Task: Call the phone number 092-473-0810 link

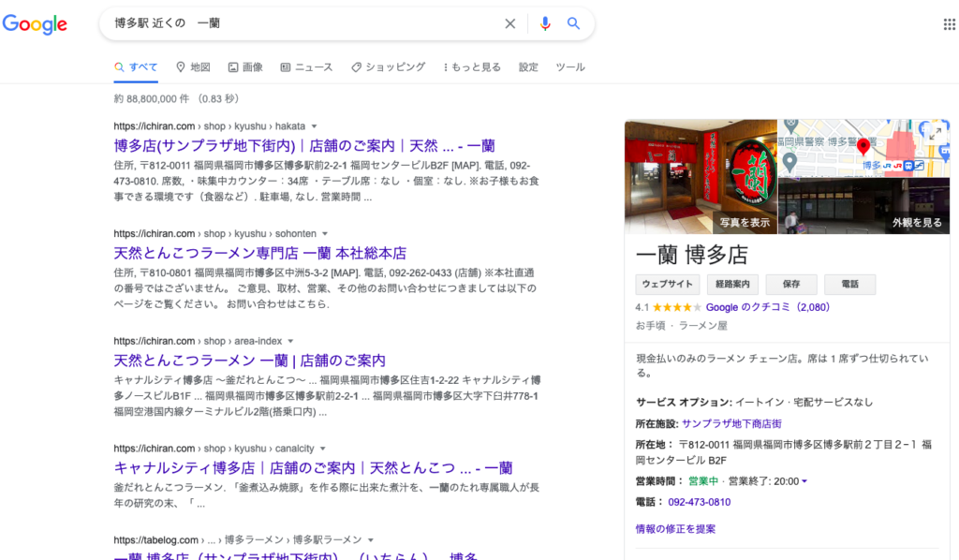Action: 699,502
